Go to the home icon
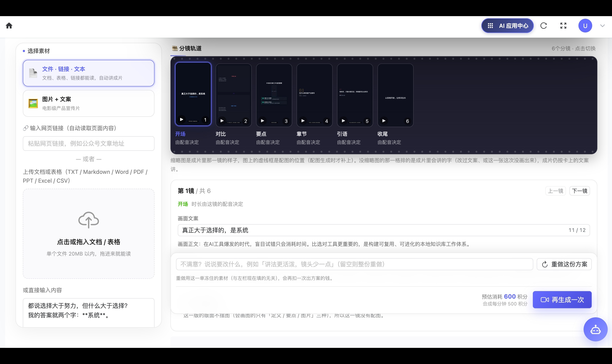 [9, 26]
